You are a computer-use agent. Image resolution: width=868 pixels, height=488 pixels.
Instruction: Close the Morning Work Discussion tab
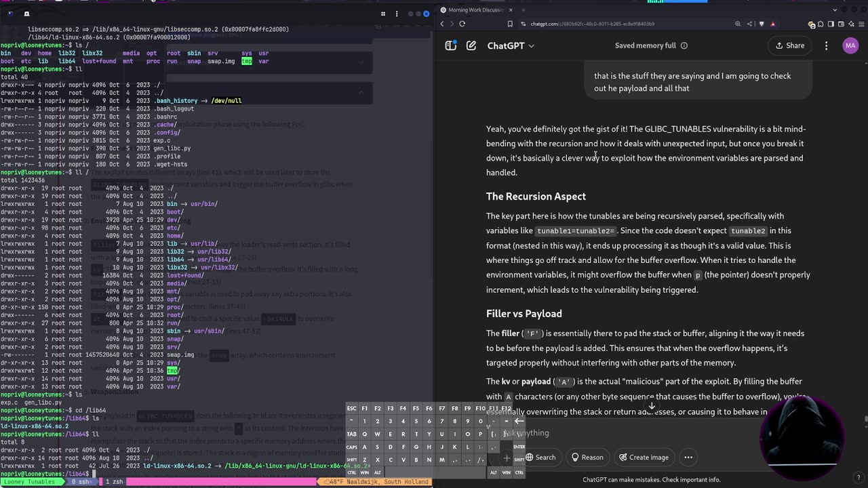[511, 9]
